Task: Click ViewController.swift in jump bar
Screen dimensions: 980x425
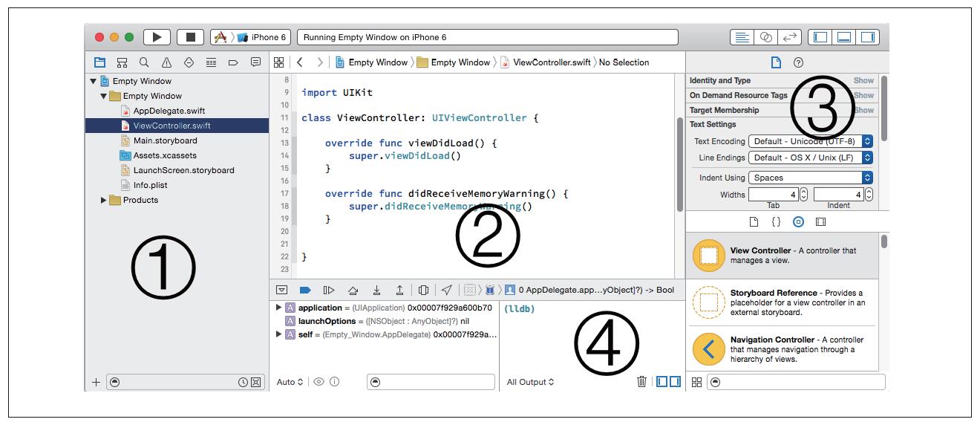Action: pyautogui.click(x=545, y=62)
